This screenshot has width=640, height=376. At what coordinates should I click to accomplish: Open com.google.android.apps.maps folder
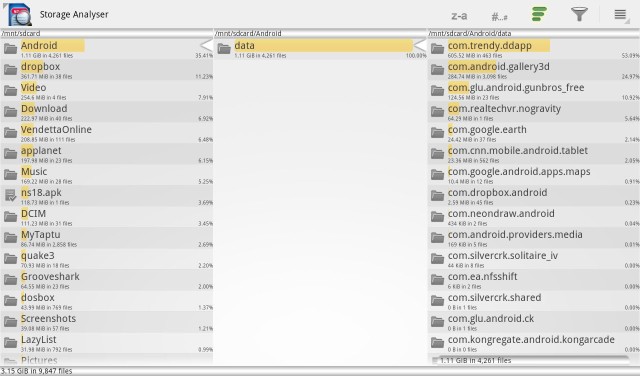pos(533,175)
